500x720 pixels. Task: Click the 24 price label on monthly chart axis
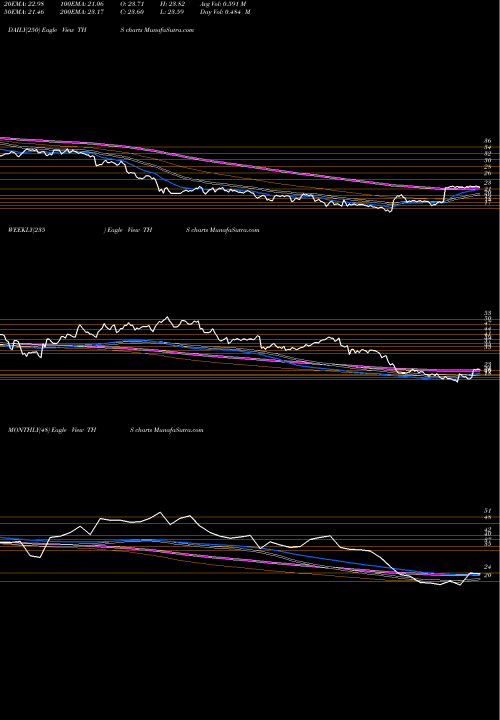click(x=488, y=567)
